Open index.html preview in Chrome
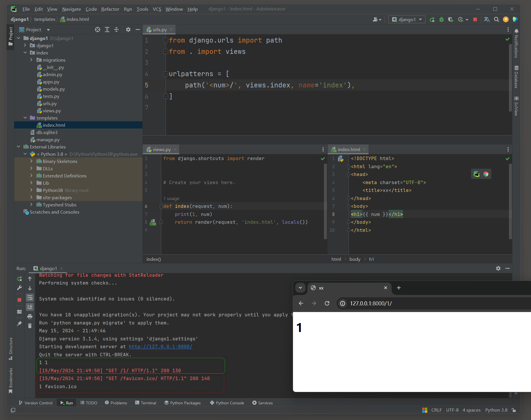The width and height of the screenshot is (531, 420). (x=486, y=174)
